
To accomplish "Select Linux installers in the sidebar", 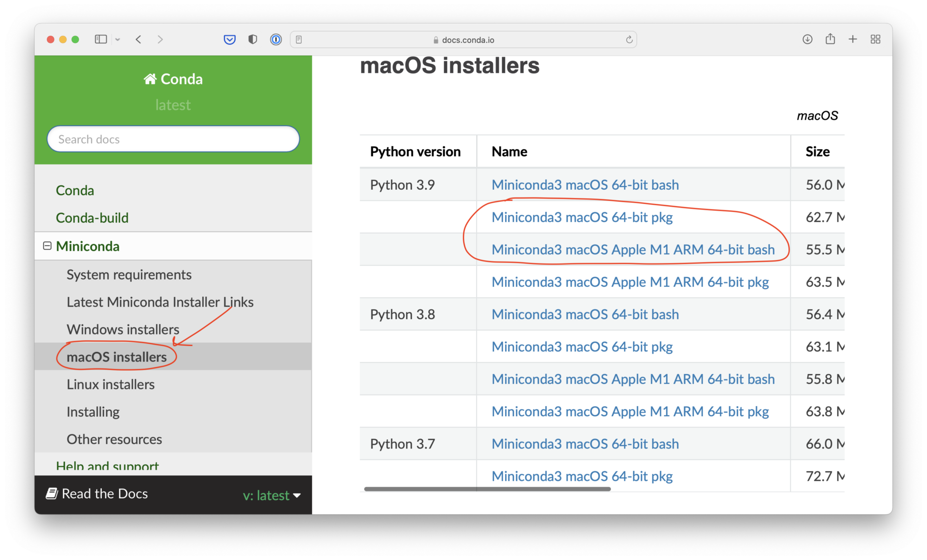I will tap(111, 384).
